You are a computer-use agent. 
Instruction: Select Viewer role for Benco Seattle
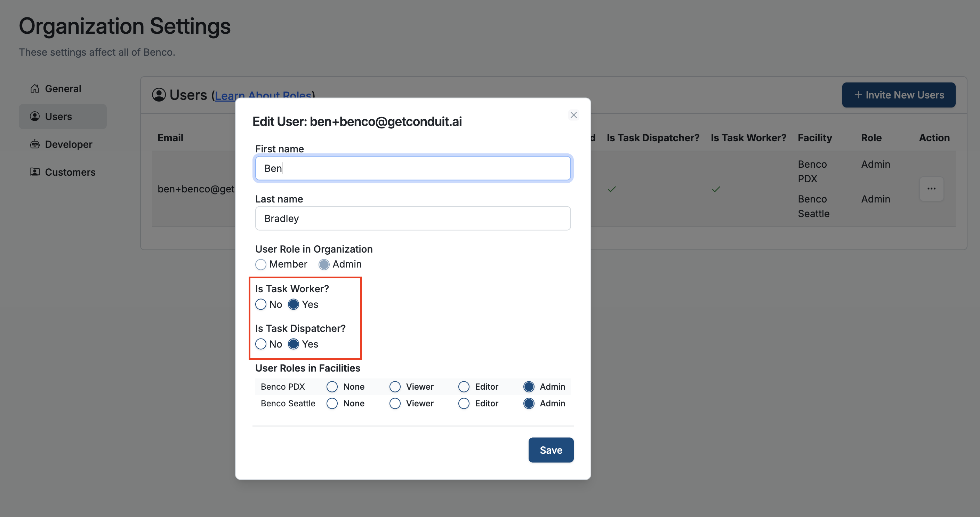pos(395,404)
